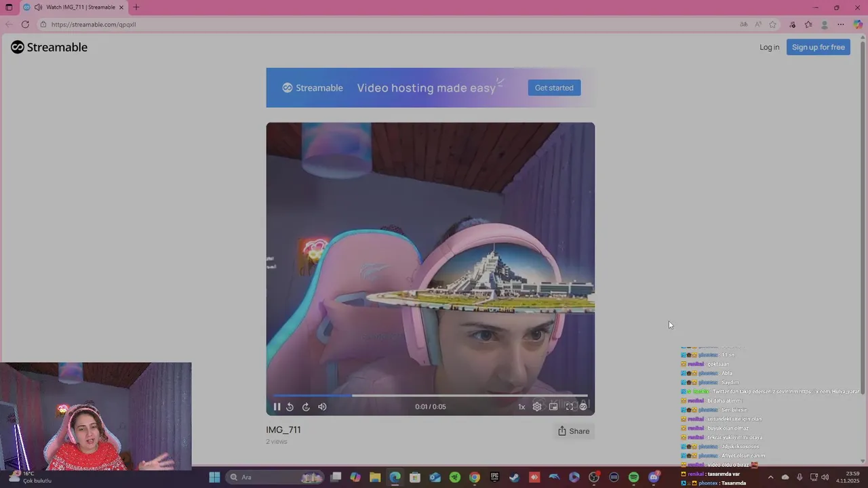
Task: Select the Watch IMG_711 Streamable tab
Action: tap(73, 7)
